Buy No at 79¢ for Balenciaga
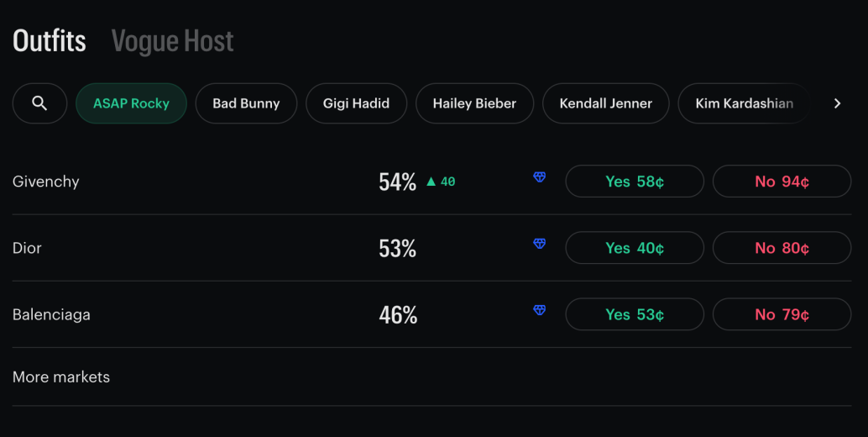The height and width of the screenshot is (437, 868). click(782, 314)
